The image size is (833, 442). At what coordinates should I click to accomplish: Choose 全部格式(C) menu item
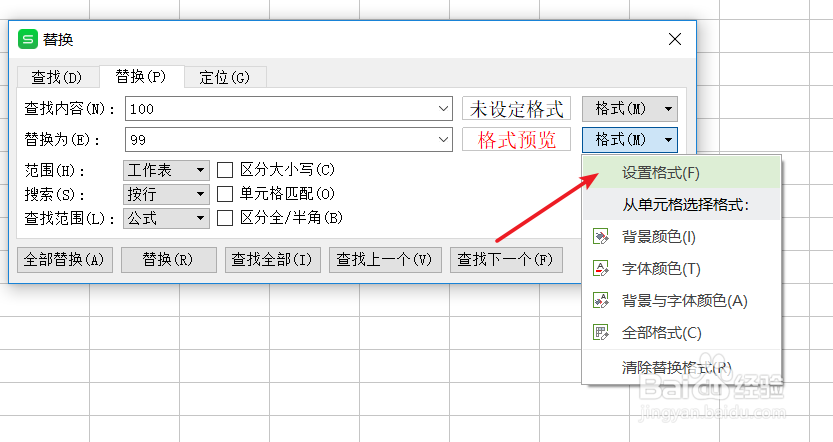coord(682,333)
